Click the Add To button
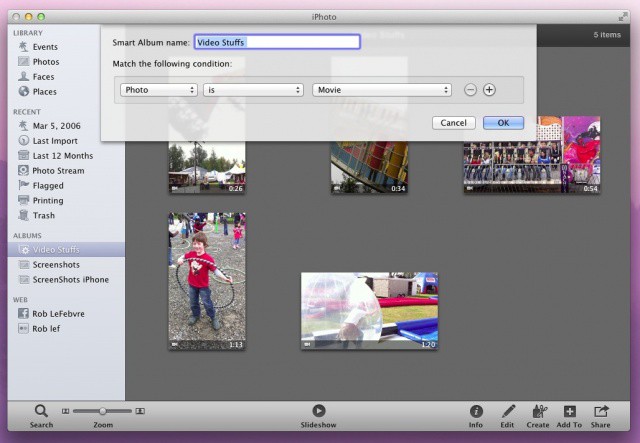The width and height of the screenshot is (640, 443). (x=569, y=411)
